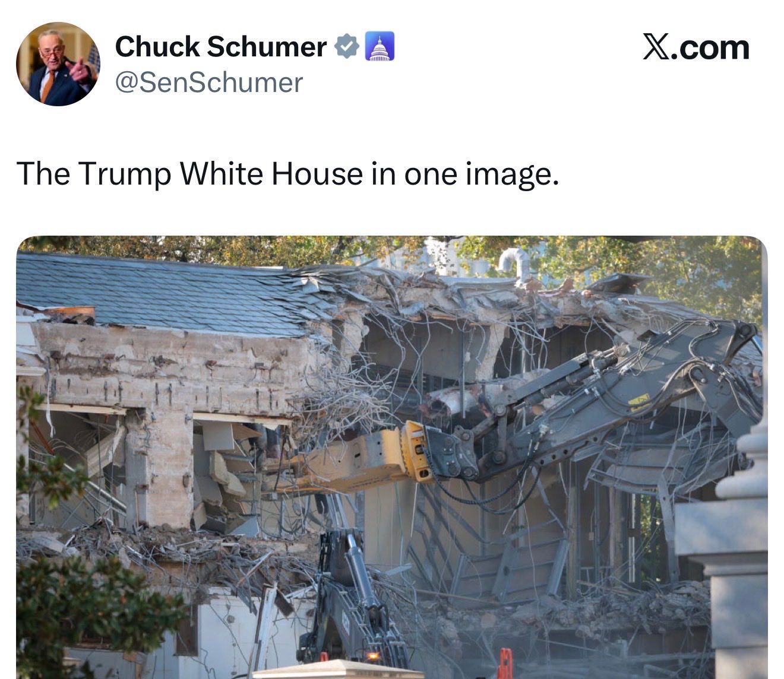
Task: Open the Chuck Schumer display name
Action: click(220, 47)
